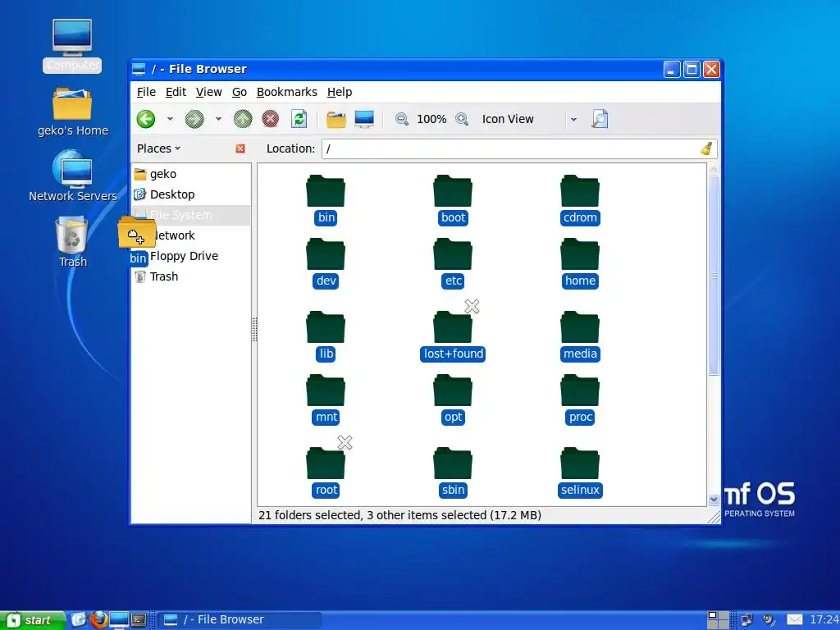This screenshot has width=840, height=630.
Task: Open the File menu
Action: click(x=146, y=92)
